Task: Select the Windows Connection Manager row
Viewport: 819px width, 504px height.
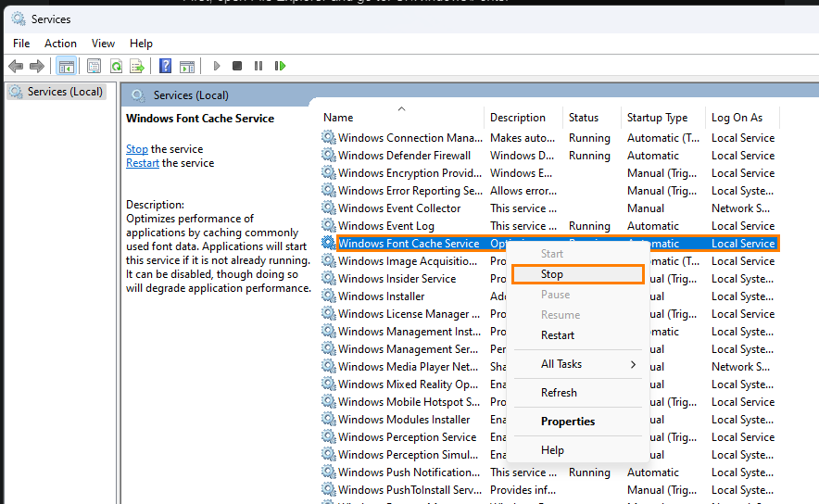Action: tap(549, 138)
